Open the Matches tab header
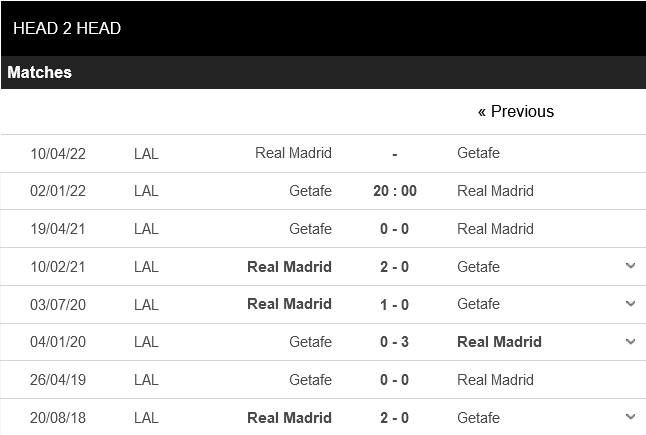The width and height of the screenshot is (646, 435). pyautogui.click(x=40, y=73)
